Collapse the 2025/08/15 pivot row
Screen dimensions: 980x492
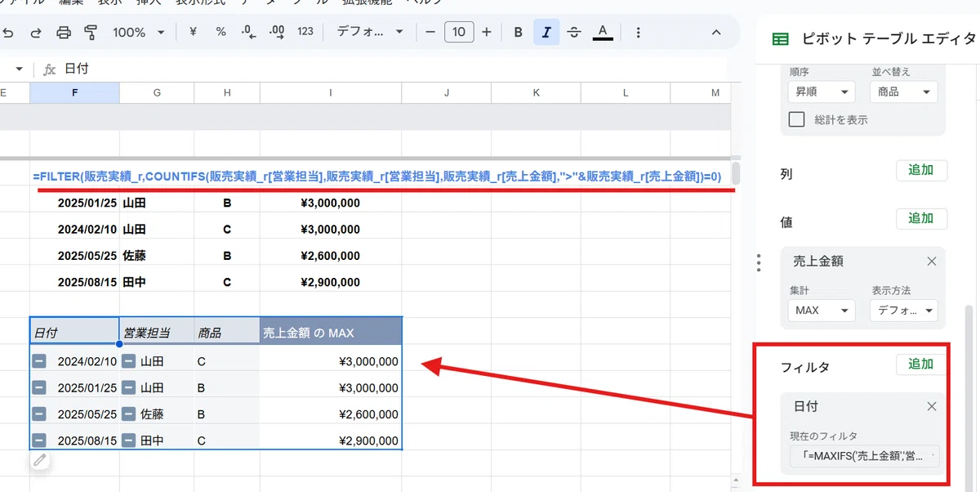tap(39, 441)
